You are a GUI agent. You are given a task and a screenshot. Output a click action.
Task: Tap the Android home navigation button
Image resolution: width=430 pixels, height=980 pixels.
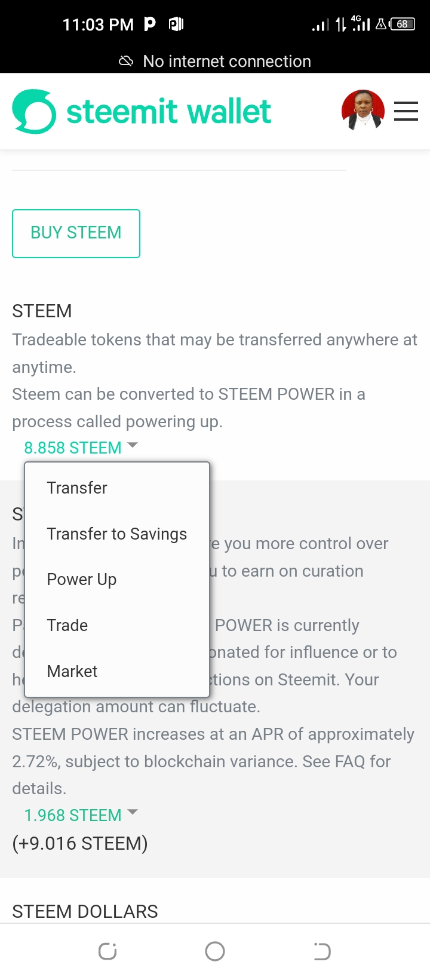[x=215, y=951]
